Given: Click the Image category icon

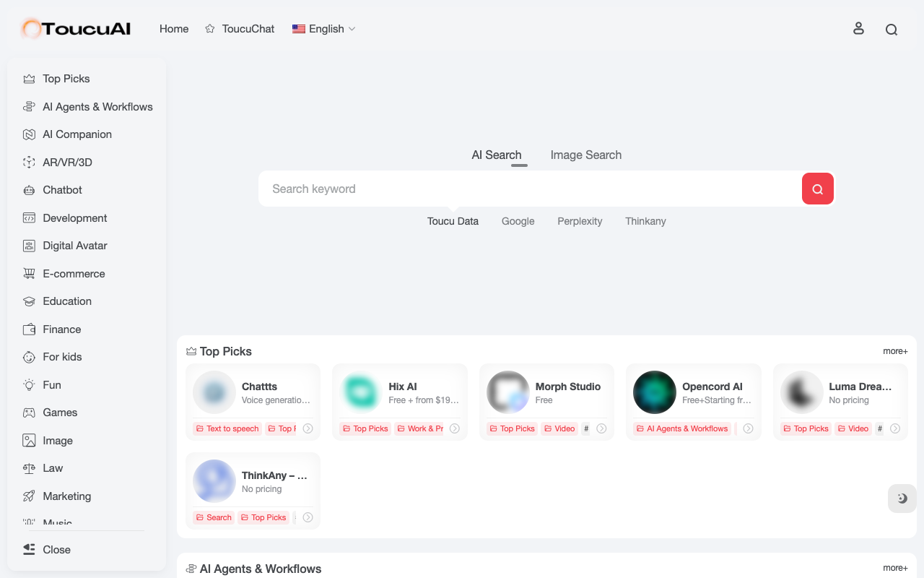Looking at the screenshot, I should coord(29,441).
